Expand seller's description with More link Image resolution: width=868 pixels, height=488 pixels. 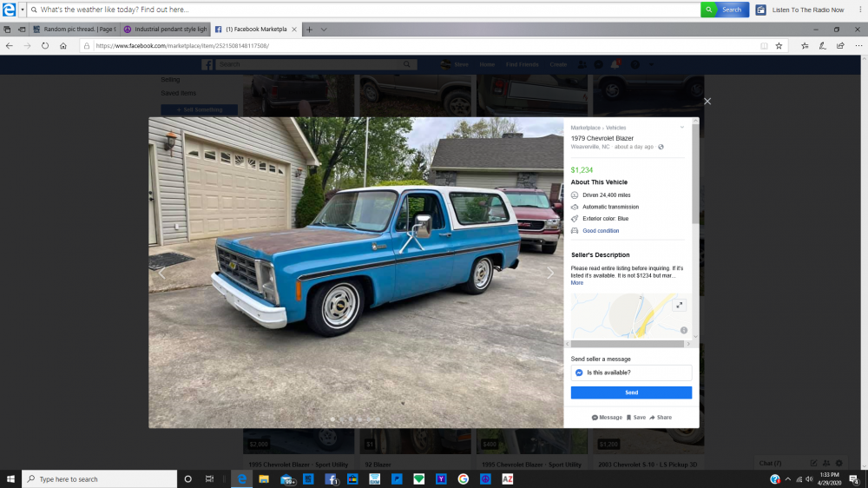pos(577,283)
